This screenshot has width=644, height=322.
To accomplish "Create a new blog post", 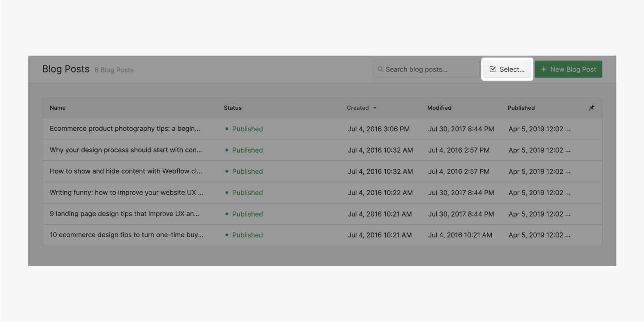I will coord(568,69).
